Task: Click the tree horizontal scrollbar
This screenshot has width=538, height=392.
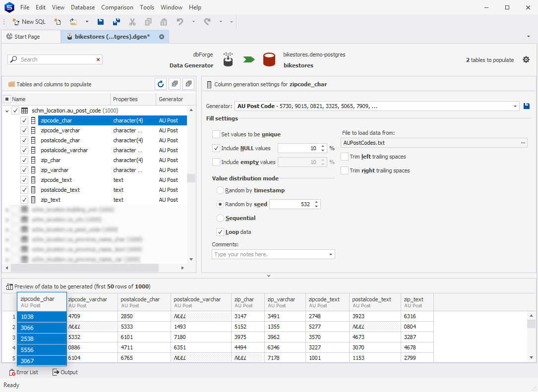Action: [85, 268]
